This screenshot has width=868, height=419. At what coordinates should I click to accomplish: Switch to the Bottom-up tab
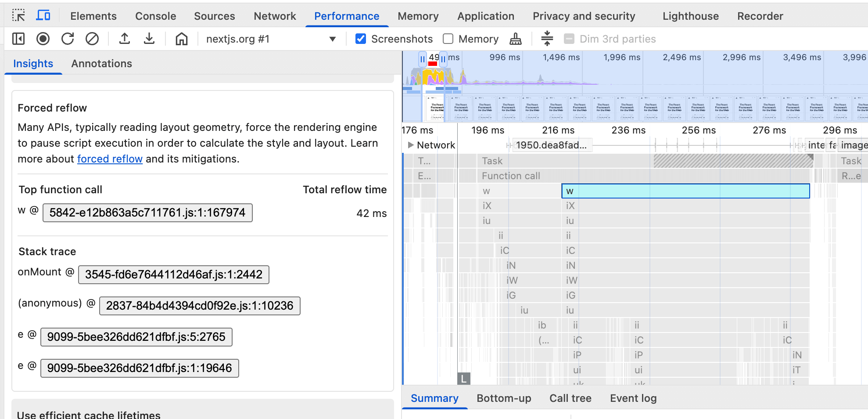click(x=504, y=398)
